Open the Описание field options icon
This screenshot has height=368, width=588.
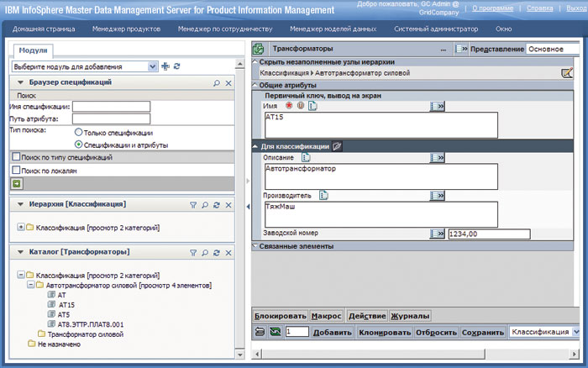click(x=438, y=158)
